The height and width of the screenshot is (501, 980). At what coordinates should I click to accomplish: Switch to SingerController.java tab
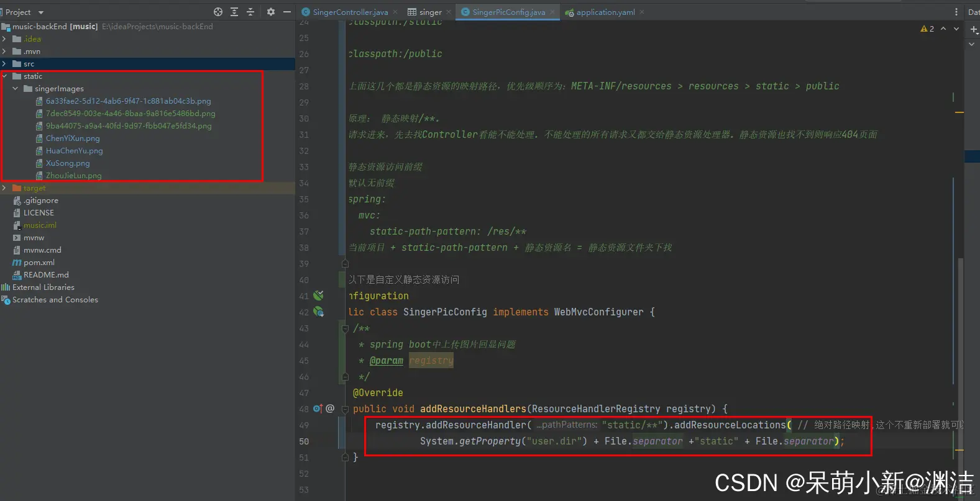(x=350, y=12)
